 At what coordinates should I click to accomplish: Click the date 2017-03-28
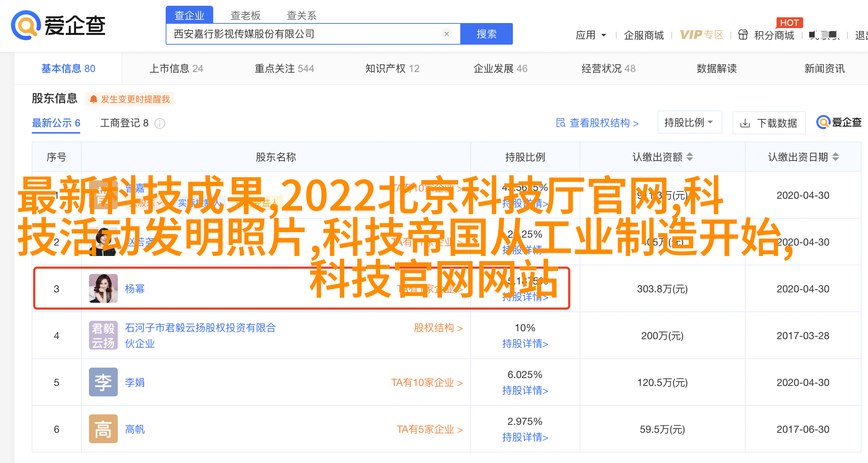pyautogui.click(x=803, y=336)
